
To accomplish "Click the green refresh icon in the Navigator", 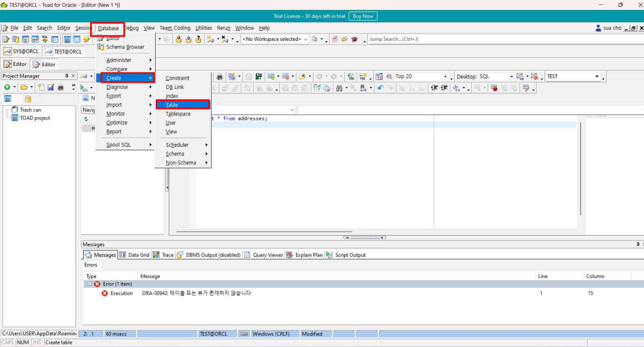I will click(86, 119).
